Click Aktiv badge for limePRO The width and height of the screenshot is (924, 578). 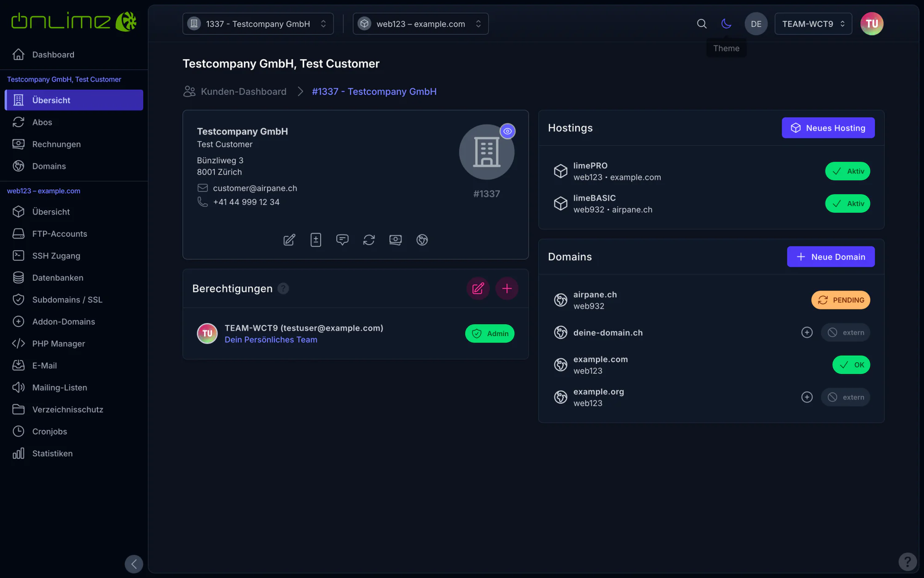pos(847,171)
